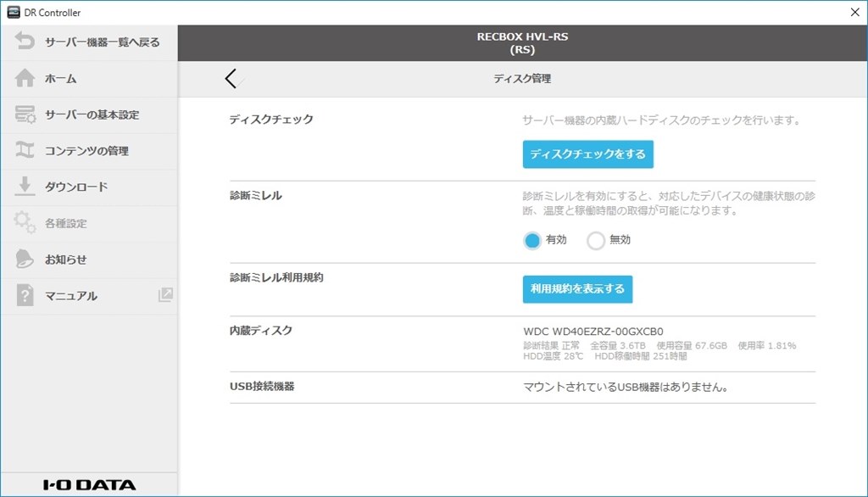This screenshot has height=497, width=868.
Task: Click the USB接続機器 label
Action: tap(262, 386)
